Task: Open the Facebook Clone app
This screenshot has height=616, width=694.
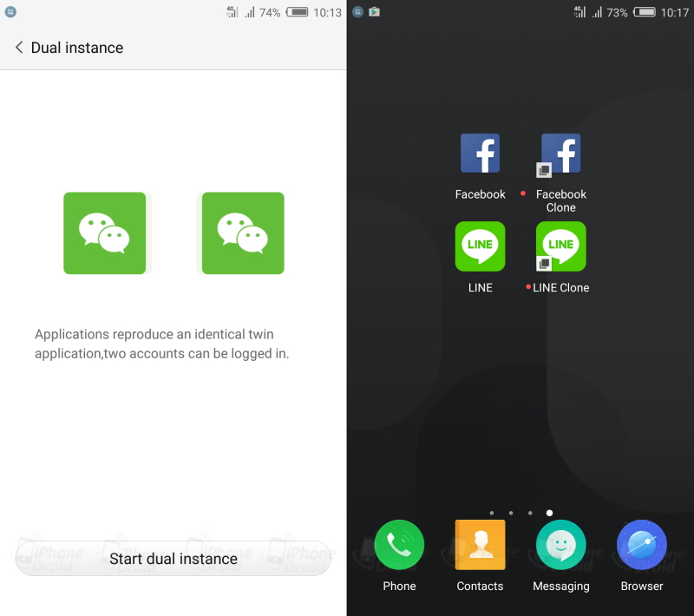Action: coord(560,153)
